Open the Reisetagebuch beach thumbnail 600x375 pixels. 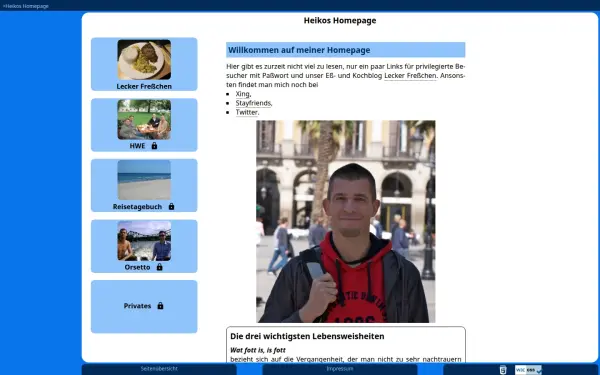(x=144, y=180)
